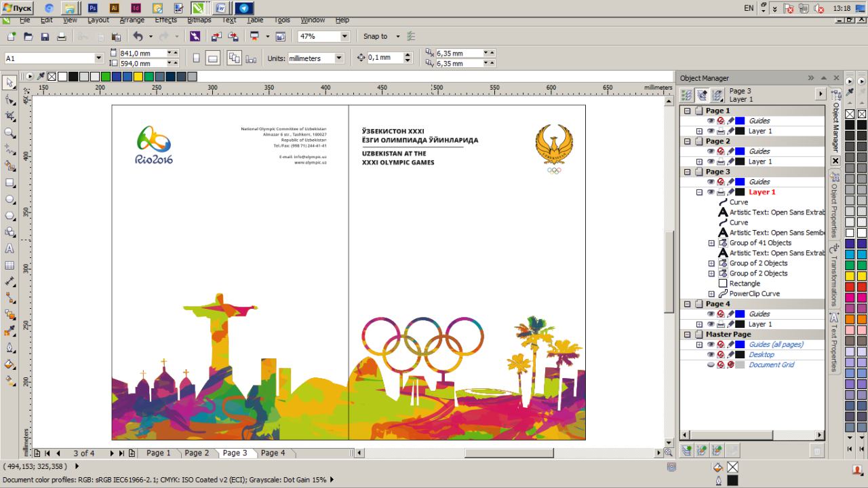Select the Connector tool
Image resolution: width=868 pixels, height=488 pixels.
9,298
